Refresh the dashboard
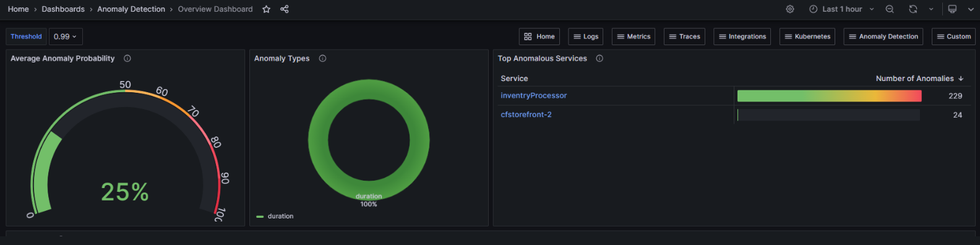Viewport: 980px width, 245px height. (913, 9)
